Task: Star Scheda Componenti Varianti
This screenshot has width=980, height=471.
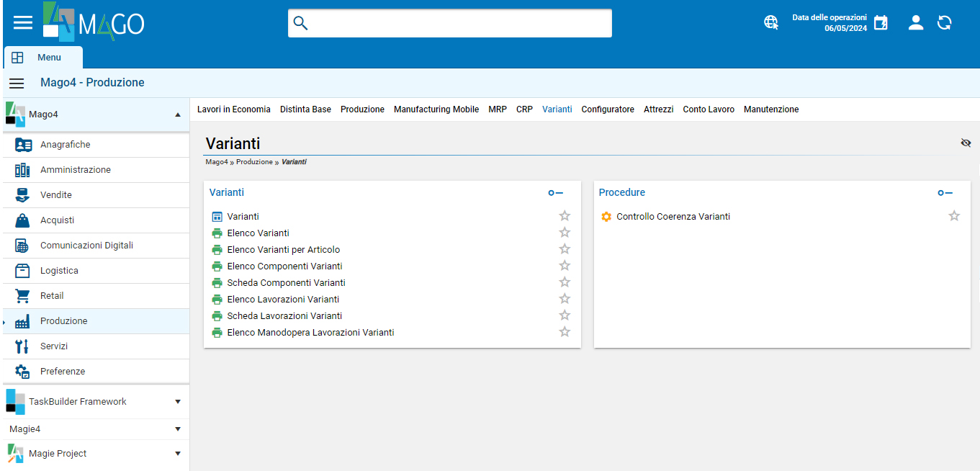Action: [565, 282]
